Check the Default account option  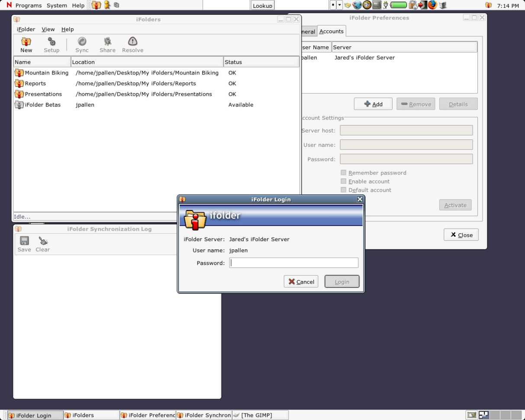[x=344, y=190]
